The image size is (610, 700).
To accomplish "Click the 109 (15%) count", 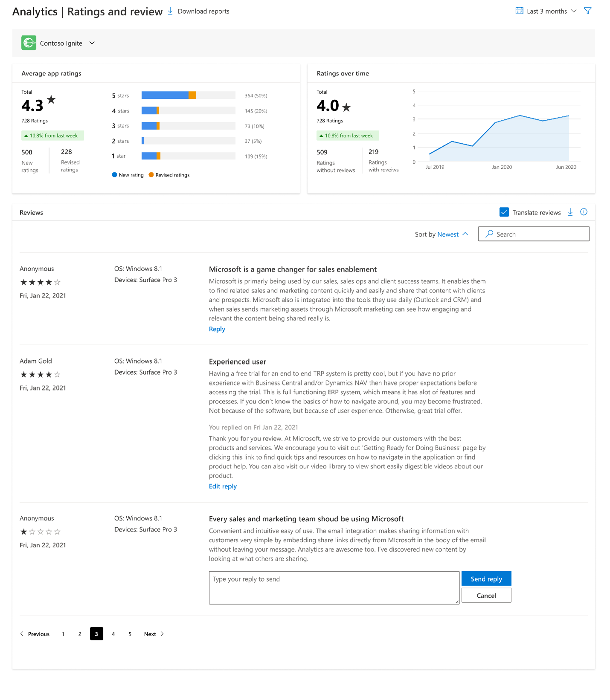I will pos(256,156).
